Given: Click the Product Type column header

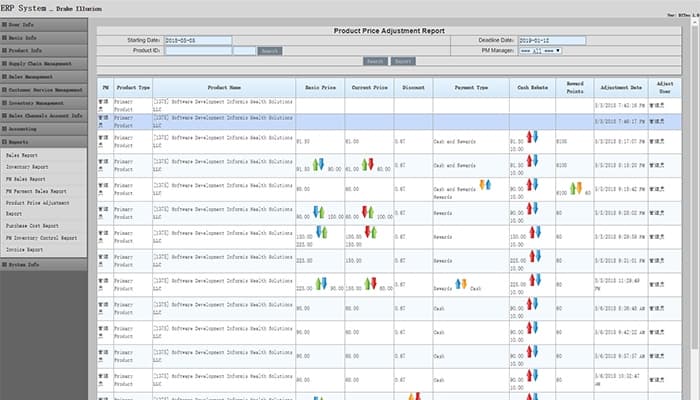Looking at the screenshot, I should [x=133, y=88].
